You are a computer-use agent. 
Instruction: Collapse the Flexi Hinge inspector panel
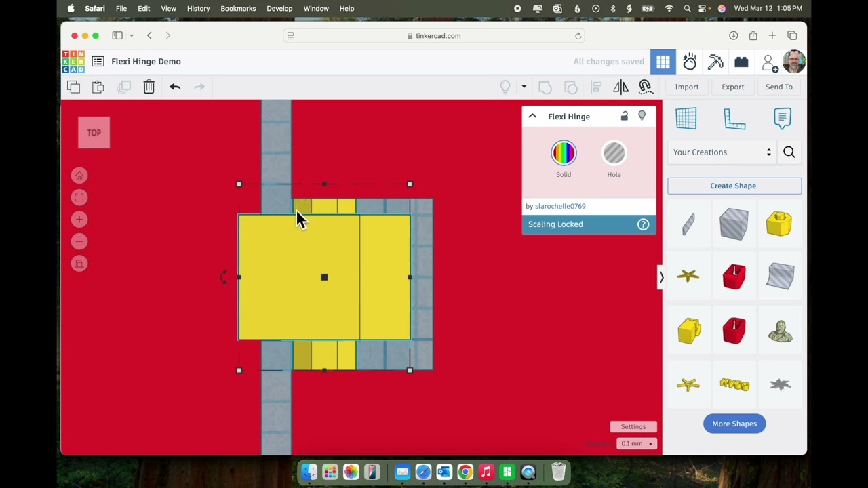(x=532, y=116)
